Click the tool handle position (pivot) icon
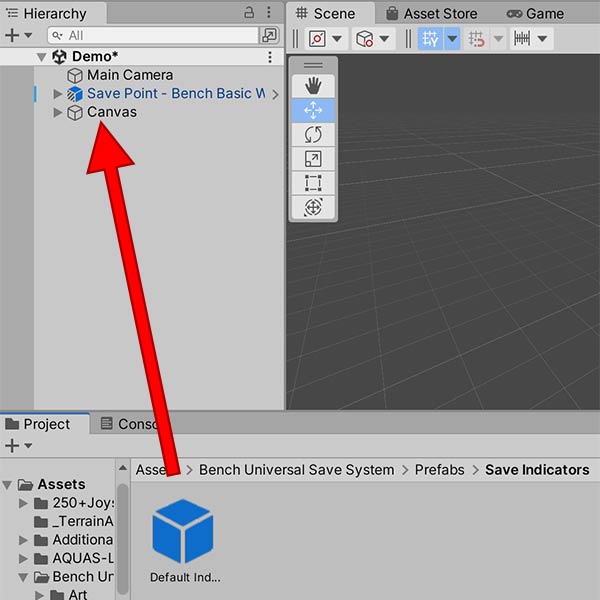Viewport: 600px width, 600px height. tap(317, 39)
